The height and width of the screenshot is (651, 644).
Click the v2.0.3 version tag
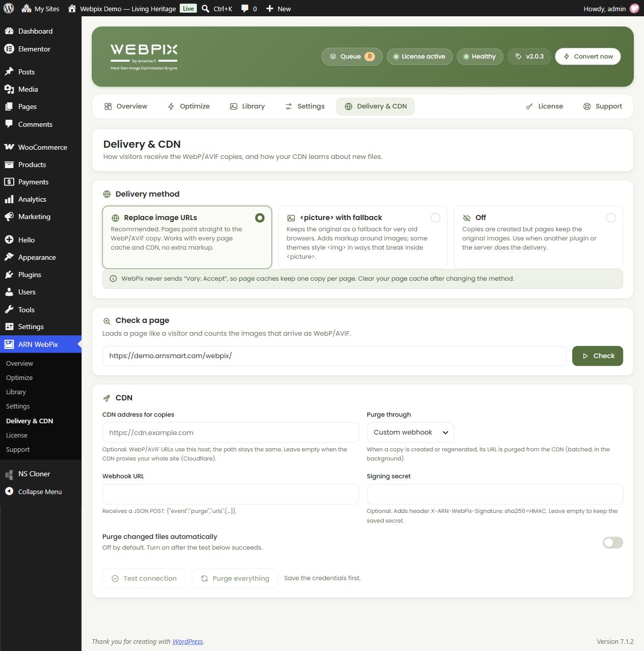click(x=529, y=57)
